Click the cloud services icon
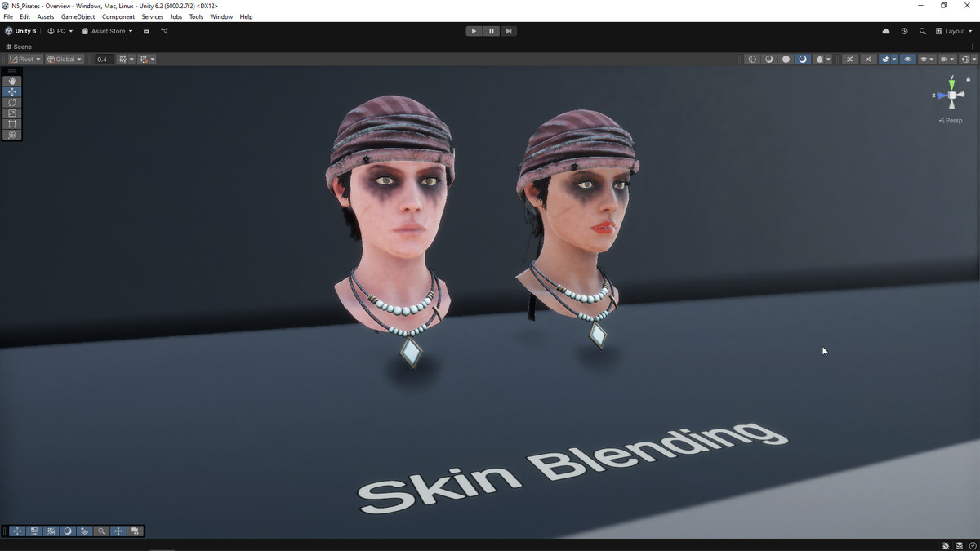The width and height of the screenshot is (980, 551). [886, 31]
